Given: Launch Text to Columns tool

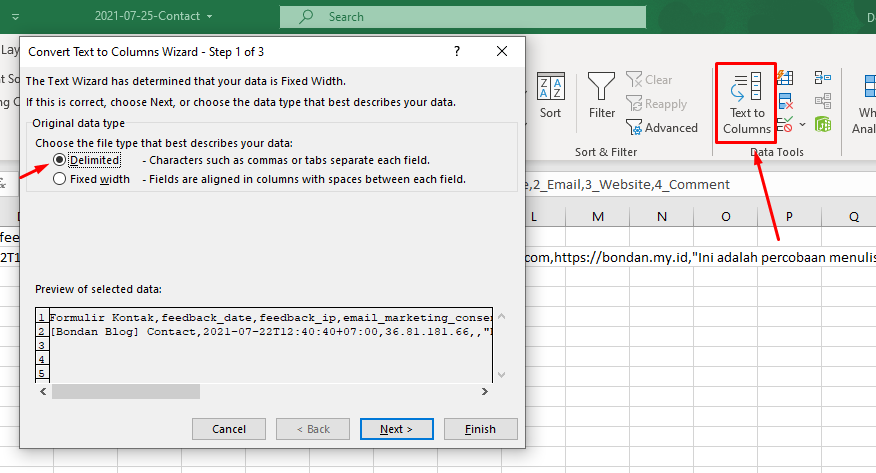Looking at the screenshot, I should coord(746,104).
